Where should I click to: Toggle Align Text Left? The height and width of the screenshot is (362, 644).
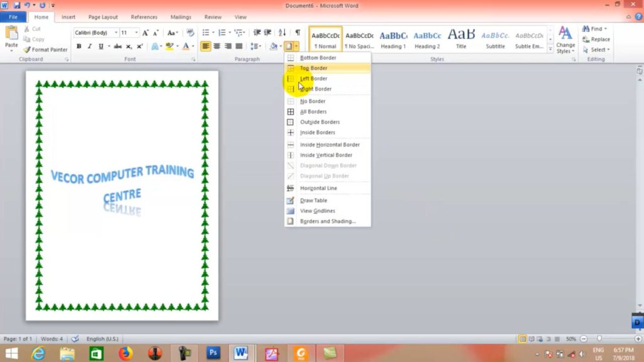[x=206, y=47]
